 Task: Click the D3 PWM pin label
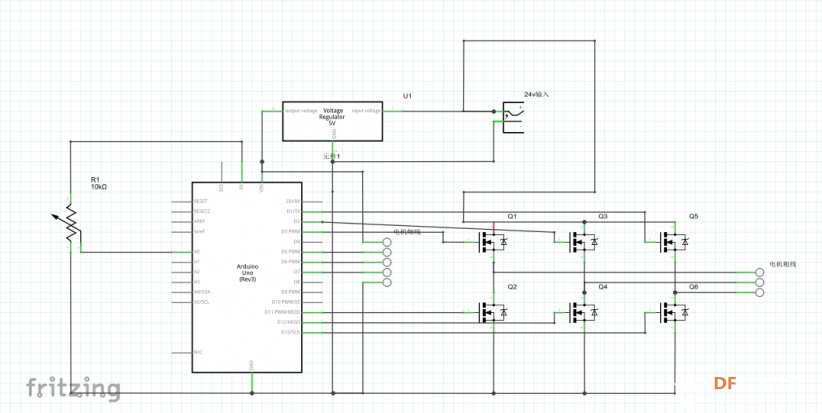[291, 231]
